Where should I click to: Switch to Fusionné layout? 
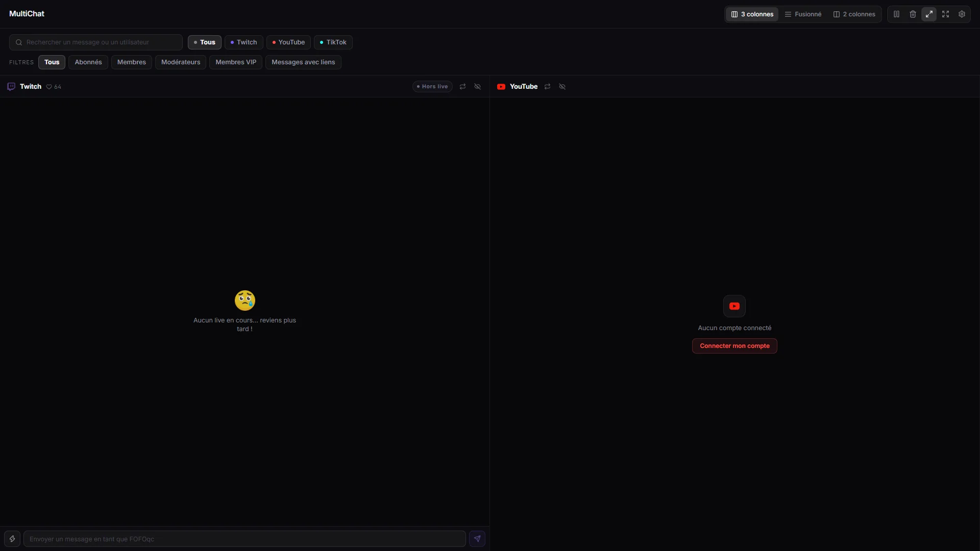(803, 14)
